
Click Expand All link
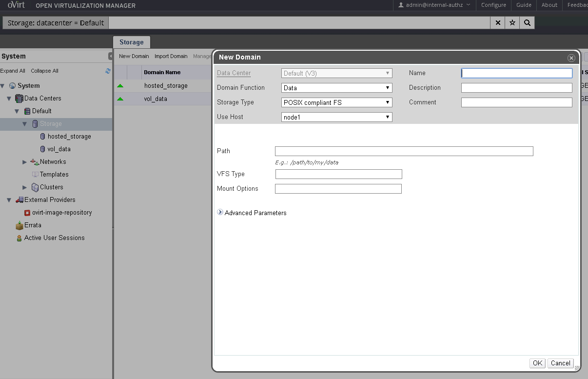click(13, 71)
